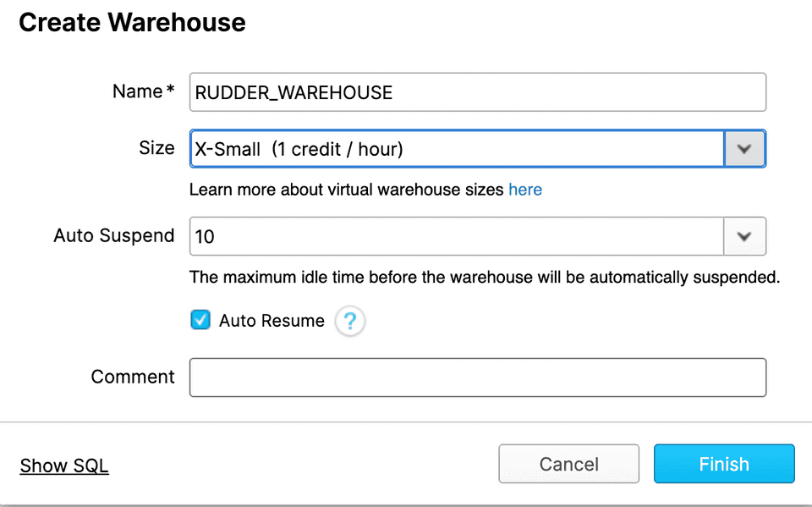The height and width of the screenshot is (507, 812).
Task: Click the Finish button
Action: tap(724, 464)
